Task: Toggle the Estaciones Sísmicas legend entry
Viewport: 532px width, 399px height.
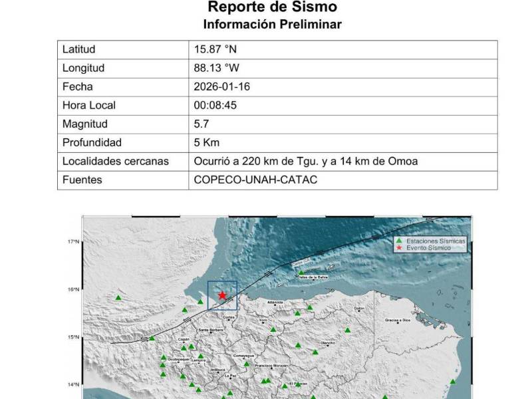Action: (x=436, y=240)
